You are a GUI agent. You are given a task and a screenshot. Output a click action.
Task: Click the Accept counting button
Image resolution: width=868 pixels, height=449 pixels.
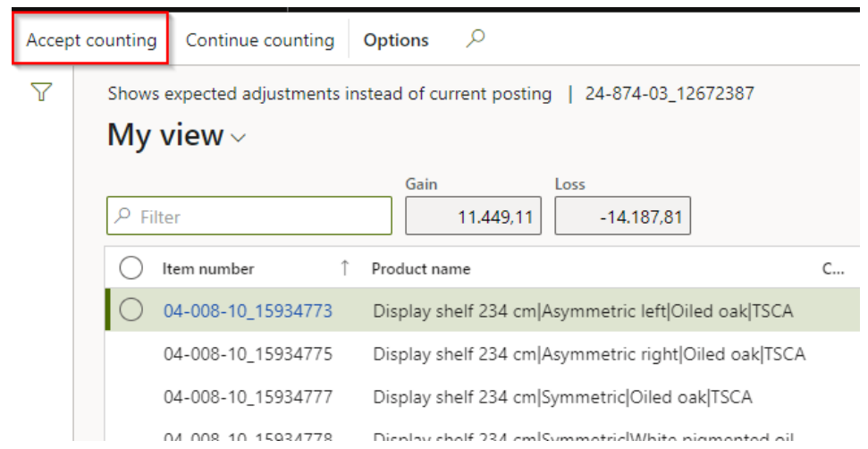(x=91, y=40)
